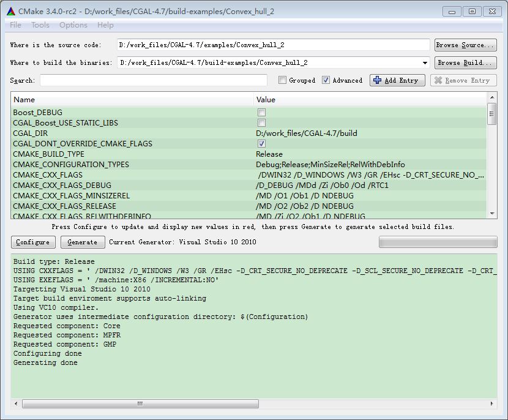Click the CMake logo icon in title bar
The width and height of the screenshot is (508, 420).
tap(10, 12)
